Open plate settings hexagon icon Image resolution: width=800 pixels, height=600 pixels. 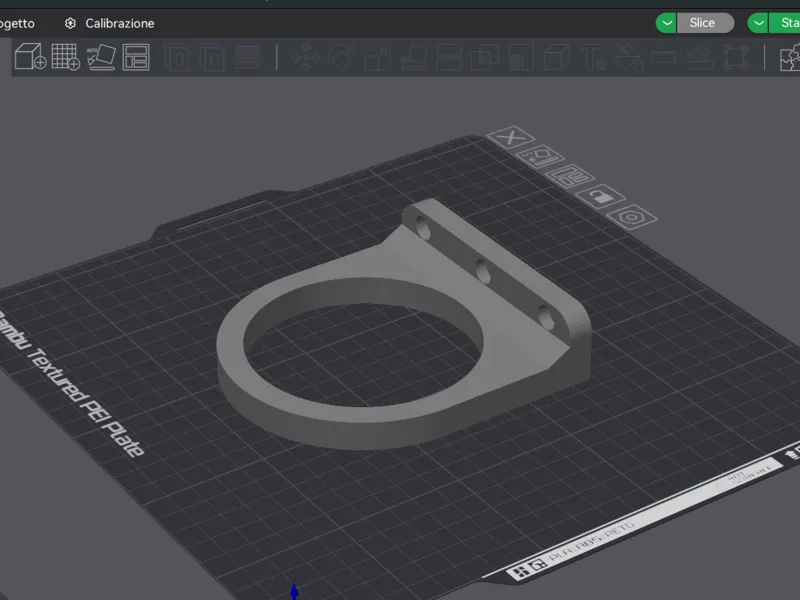pos(632,217)
